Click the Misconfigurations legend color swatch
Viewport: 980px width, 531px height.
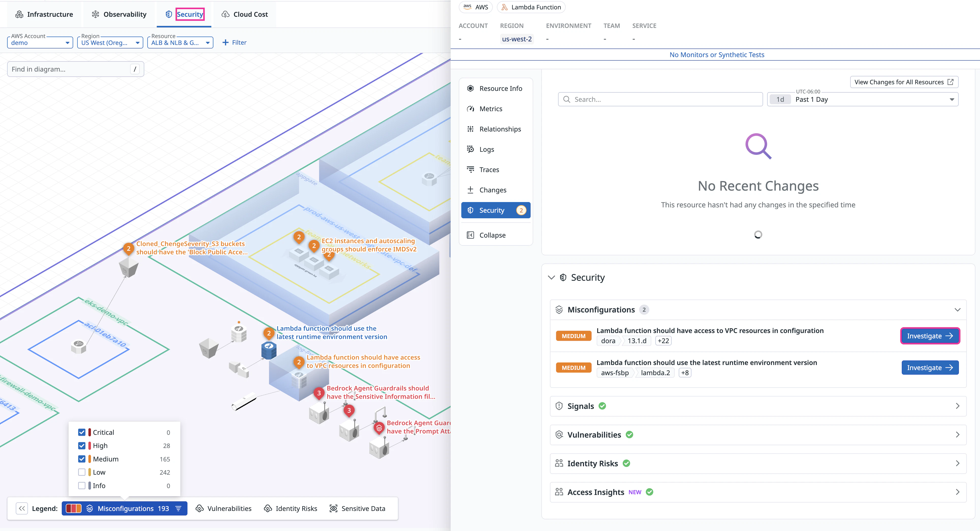point(73,509)
